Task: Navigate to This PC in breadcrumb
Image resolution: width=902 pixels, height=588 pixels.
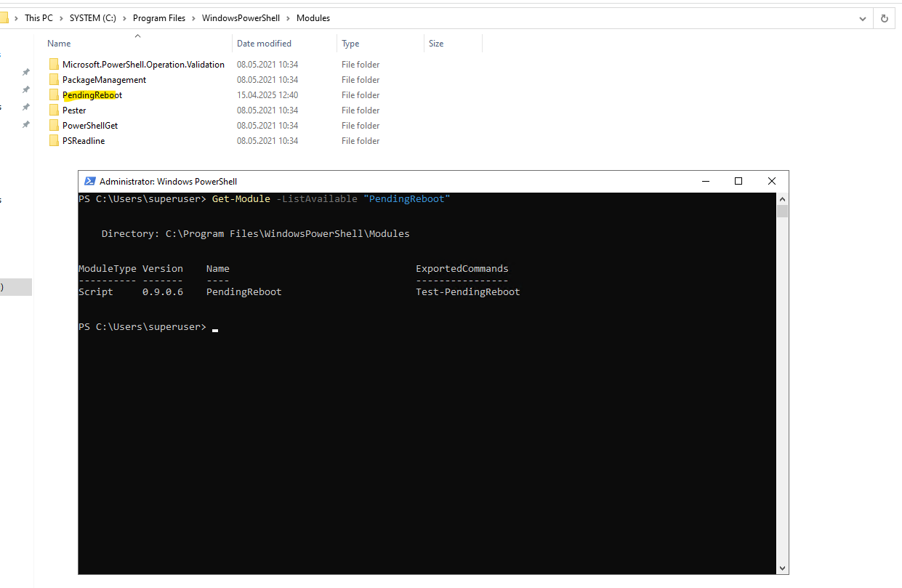Action: [39, 18]
